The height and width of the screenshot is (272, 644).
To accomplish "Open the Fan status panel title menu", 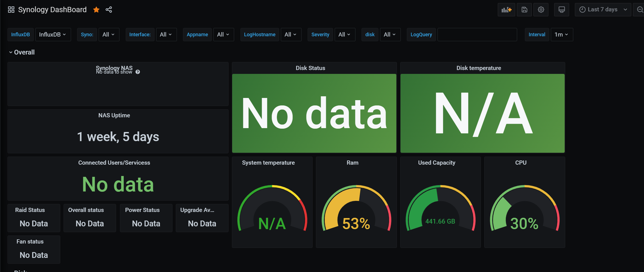I will coord(30,242).
